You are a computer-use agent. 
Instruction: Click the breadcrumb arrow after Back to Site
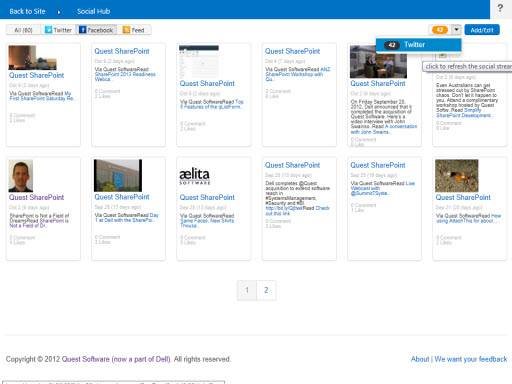(59, 12)
